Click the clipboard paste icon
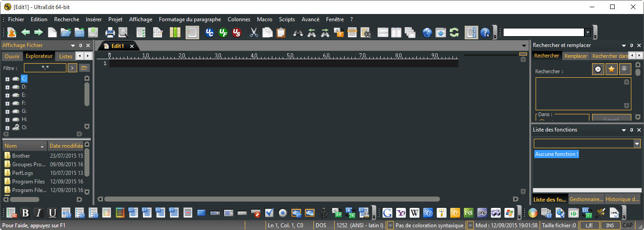The image size is (644, 230). click(281, 33)
